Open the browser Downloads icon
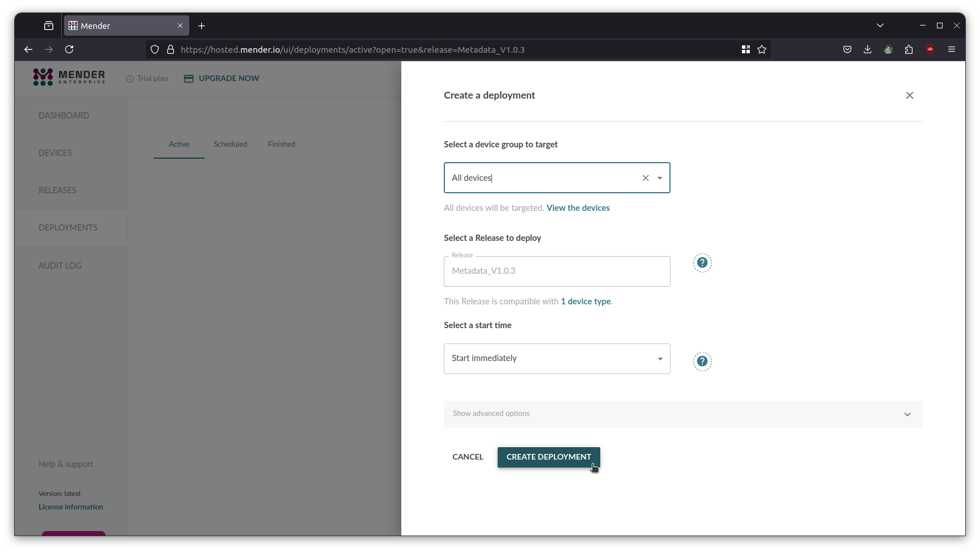 (x=867, y=49)
